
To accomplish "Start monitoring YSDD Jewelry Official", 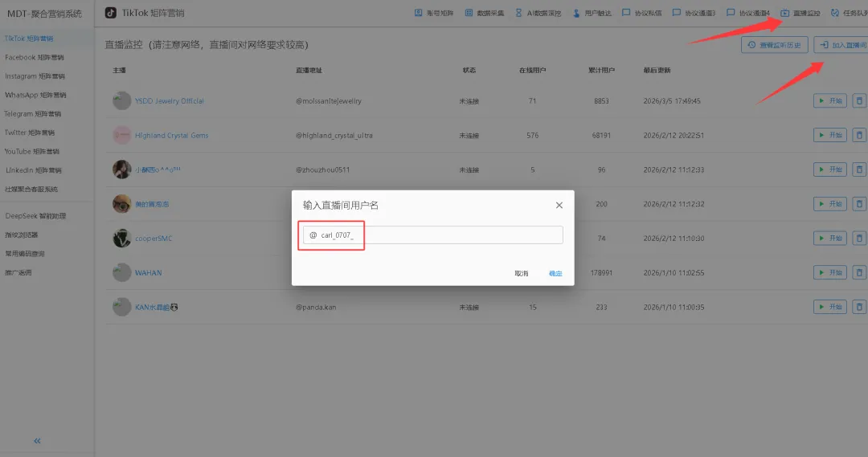I will 829,100.
